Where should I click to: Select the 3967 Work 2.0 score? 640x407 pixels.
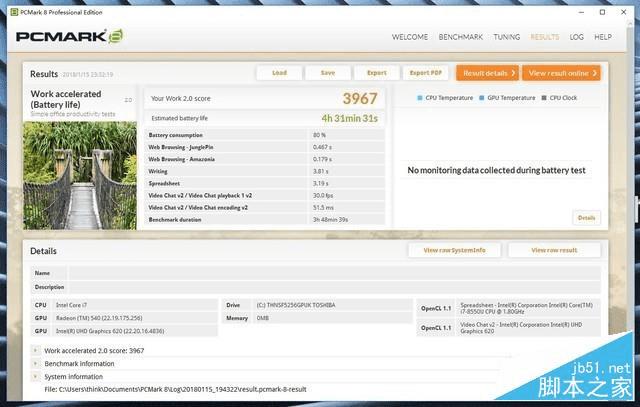tap(360, 98)
